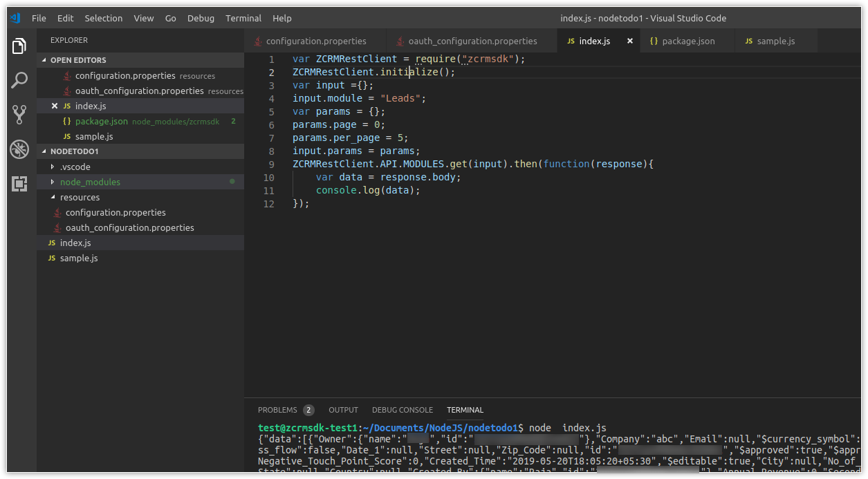
Task: Click line 10 in the code editor
Action: click(387, 178)
